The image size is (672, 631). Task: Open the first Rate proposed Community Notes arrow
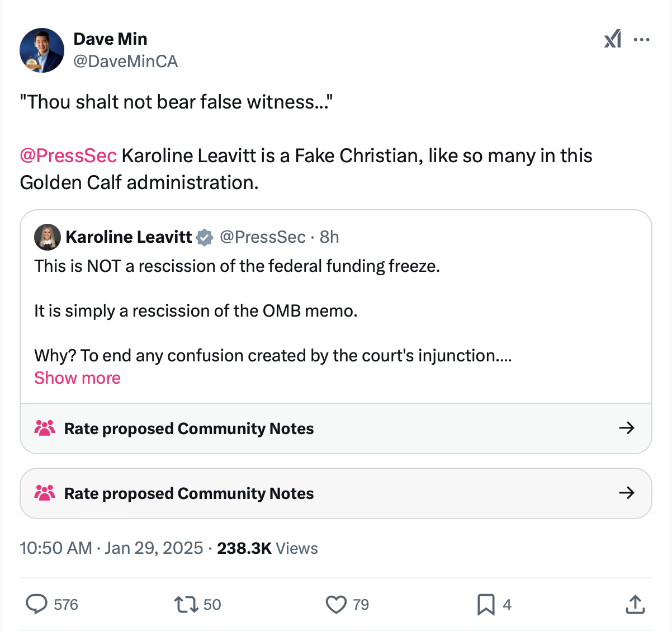[627, 428]
